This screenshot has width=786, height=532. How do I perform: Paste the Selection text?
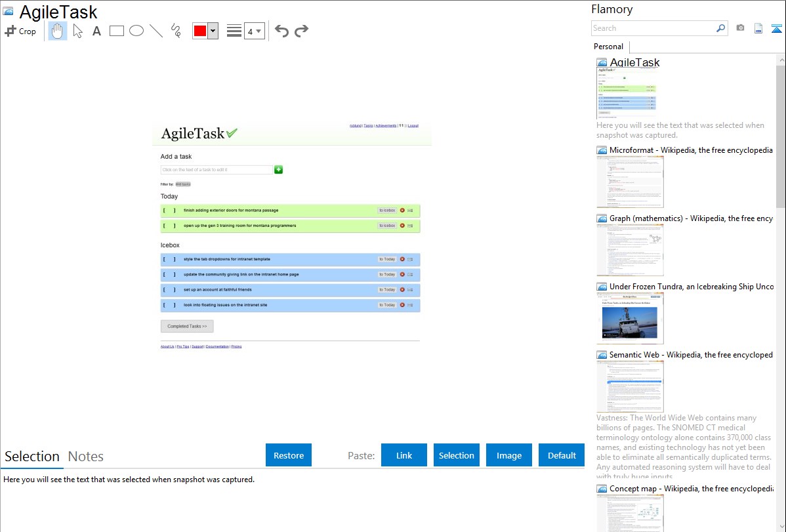tap(457, 455)
